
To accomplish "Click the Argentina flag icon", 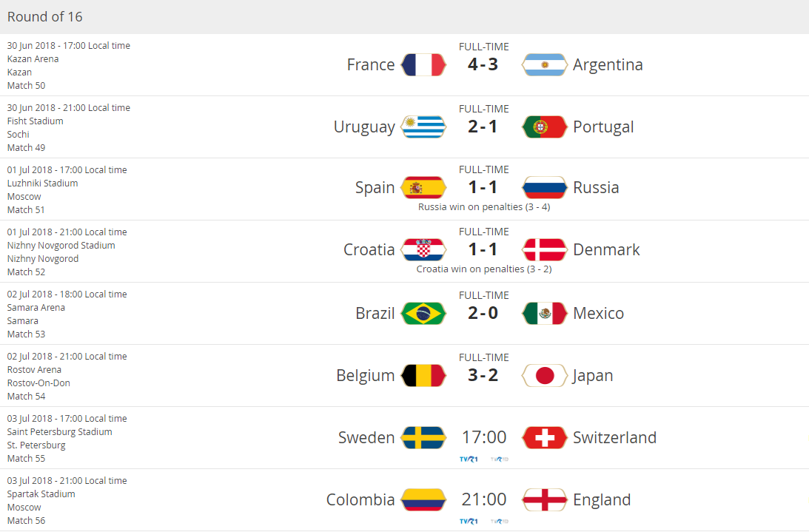I will [x=545, y=65].
